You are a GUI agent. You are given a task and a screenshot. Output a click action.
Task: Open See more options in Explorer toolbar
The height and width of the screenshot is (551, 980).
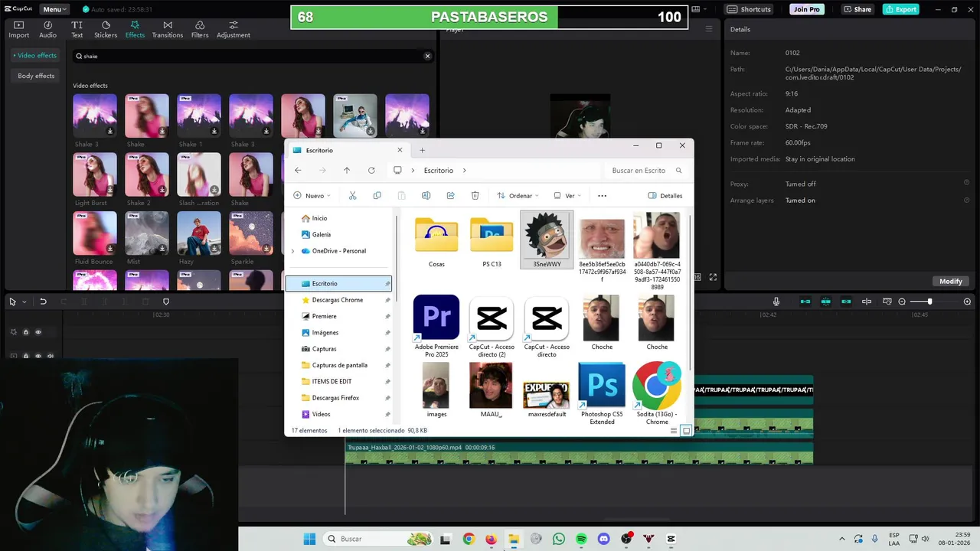tap(602, 195)
